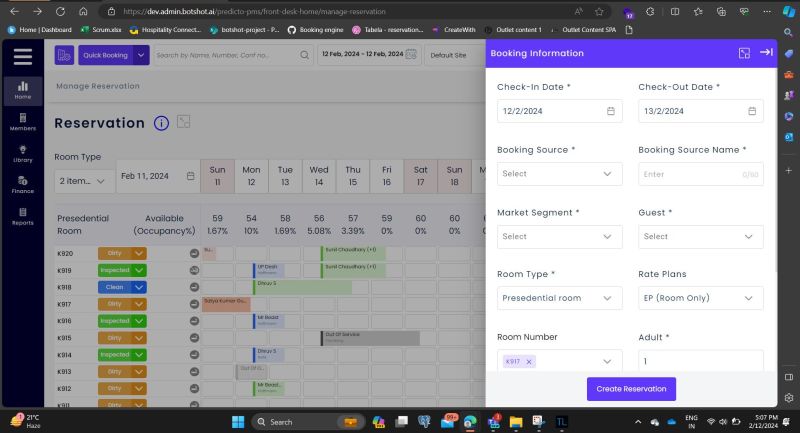800x433 pixels.
Task: Go to Members in the sidebar
Action: tap(22, 121)
